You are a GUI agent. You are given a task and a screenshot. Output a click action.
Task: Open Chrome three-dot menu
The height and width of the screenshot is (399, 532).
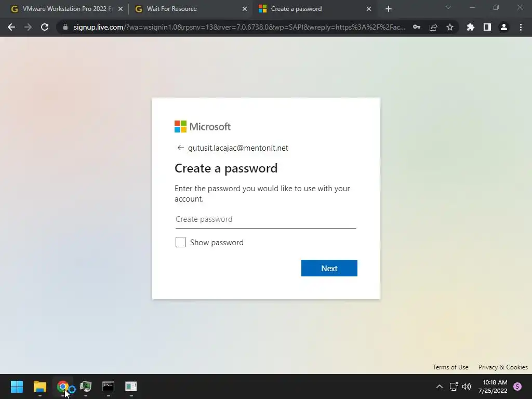(x=521, y=27)
